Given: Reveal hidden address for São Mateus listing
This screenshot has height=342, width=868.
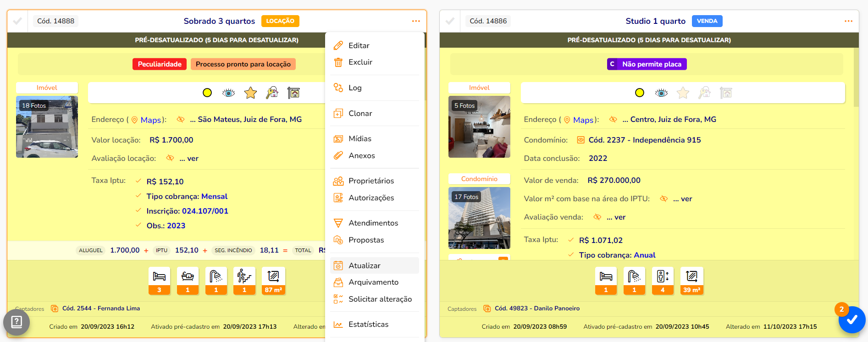Looking at the screenshot, I should pos(181,120).
